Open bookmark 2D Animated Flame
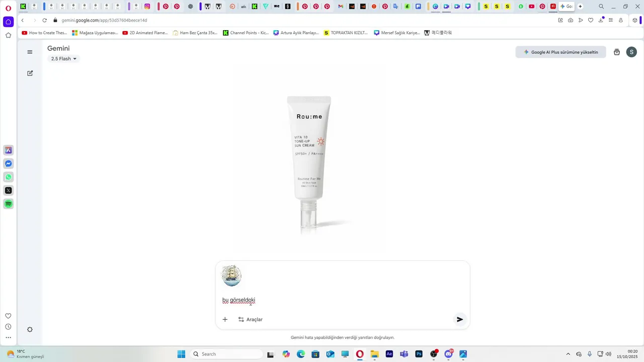The image size is (644, 362). point(145,33)
